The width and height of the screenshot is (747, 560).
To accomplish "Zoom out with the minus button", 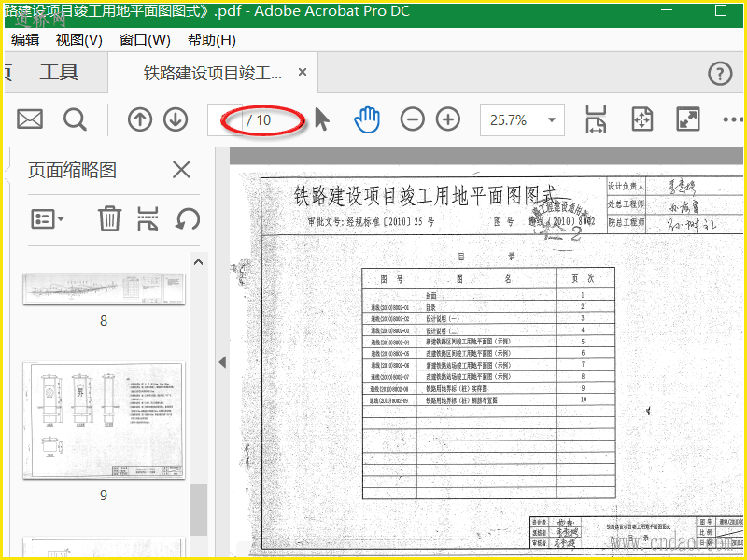I will pos(412,119).
